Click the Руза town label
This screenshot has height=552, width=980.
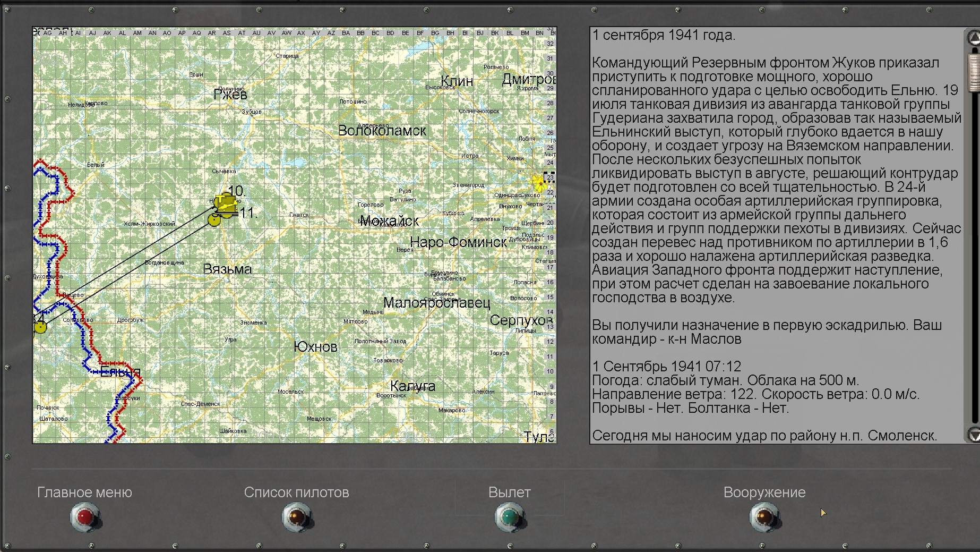405,191
